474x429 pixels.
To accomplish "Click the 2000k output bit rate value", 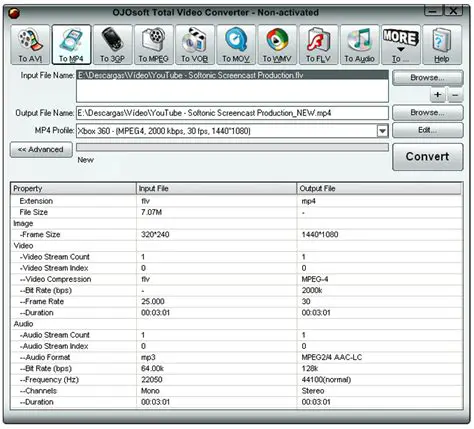I will click(312, 290).
